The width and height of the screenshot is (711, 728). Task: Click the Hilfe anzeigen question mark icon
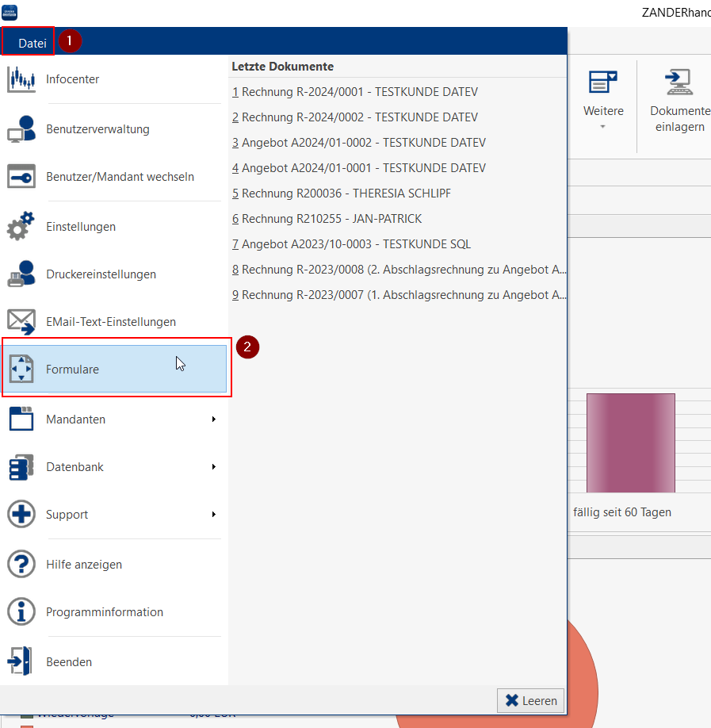pyautogui.click(x=21, y=565)
